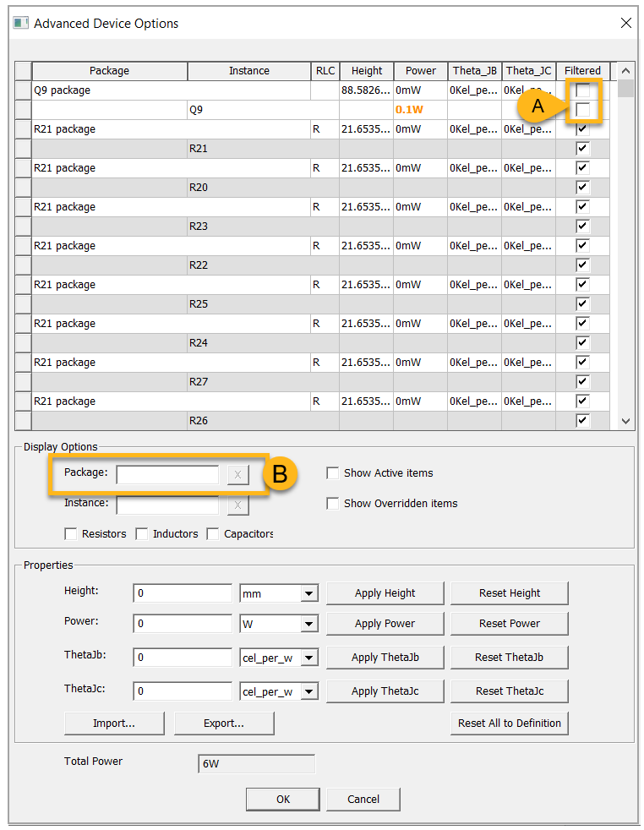
Task: Expand the ThetaJb unit dropdown
Action: tap(309, 658)
